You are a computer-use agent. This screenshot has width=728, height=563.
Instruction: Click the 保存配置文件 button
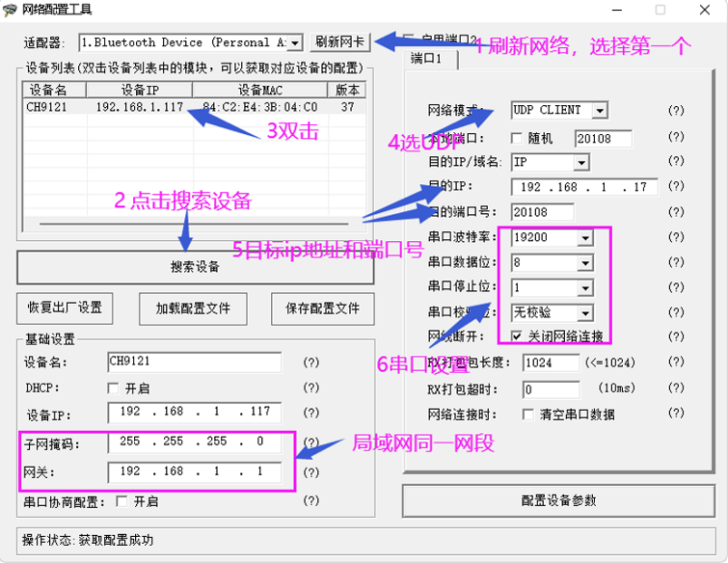click(x=322, y=308)
